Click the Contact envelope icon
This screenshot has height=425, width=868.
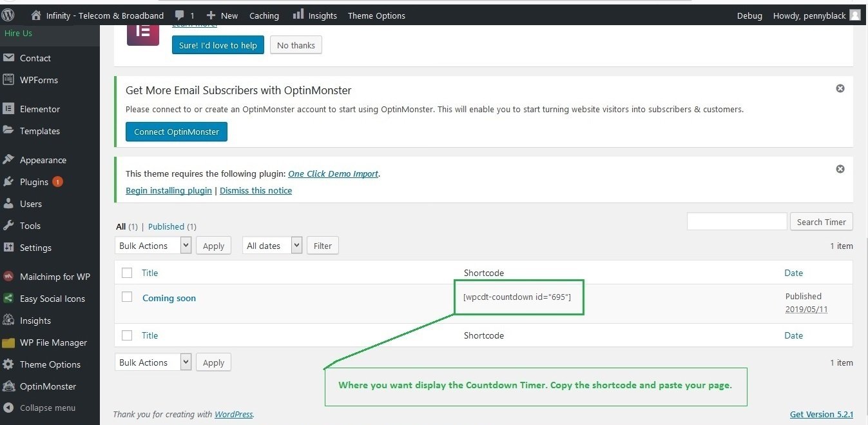(x=8, y=58)
